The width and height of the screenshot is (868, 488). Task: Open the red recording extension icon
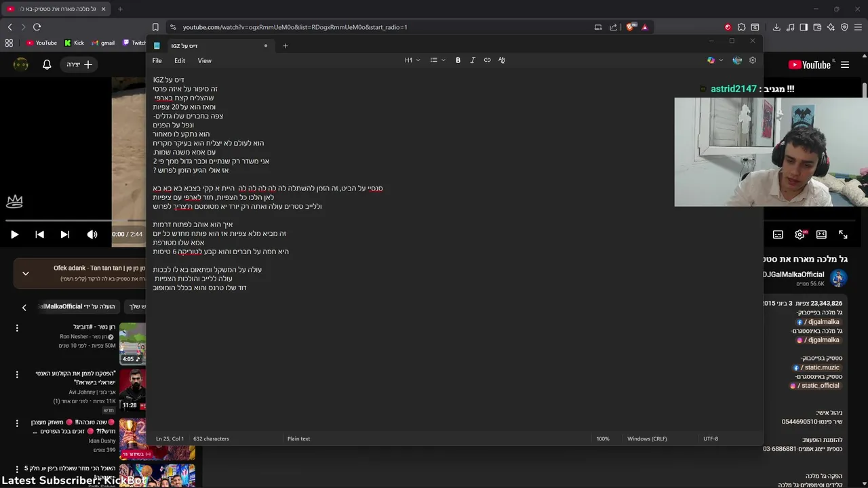[728, 27]
